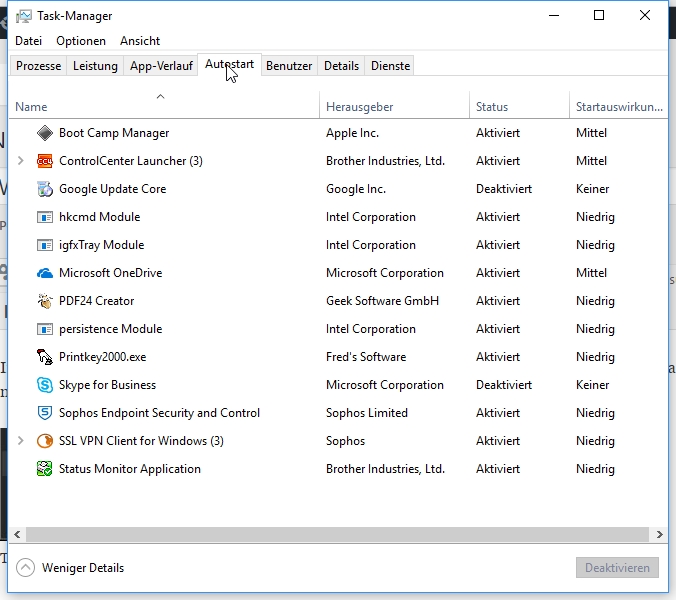Select the hkcmd Module entry name

click(x=100, y=217)
